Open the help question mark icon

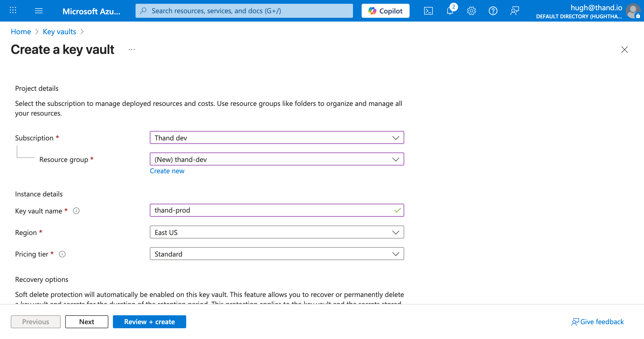tap(493, 11)
